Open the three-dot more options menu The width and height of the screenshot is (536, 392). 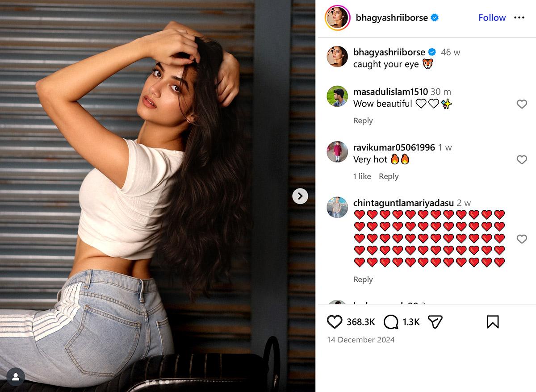click(x=519, y=17)
